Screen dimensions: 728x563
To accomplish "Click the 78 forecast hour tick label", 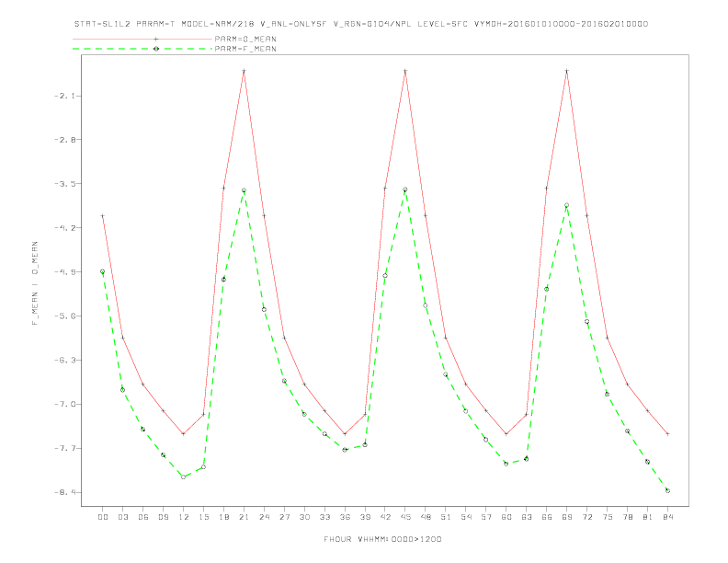I will 627,517.
